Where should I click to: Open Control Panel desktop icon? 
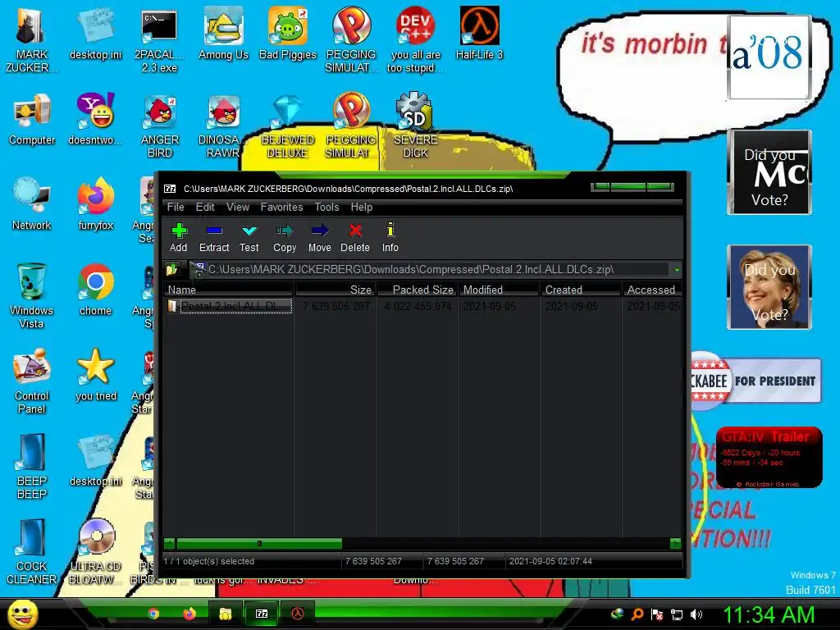point(32,381)
